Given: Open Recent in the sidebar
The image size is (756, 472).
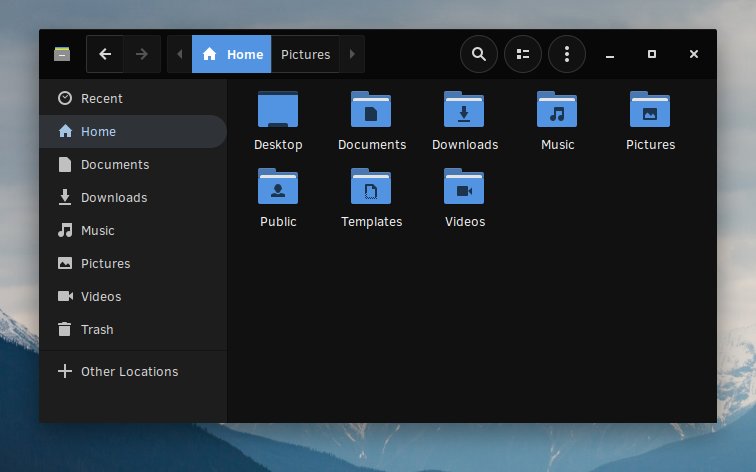Looking at the screenshot, I should (101, 98).
